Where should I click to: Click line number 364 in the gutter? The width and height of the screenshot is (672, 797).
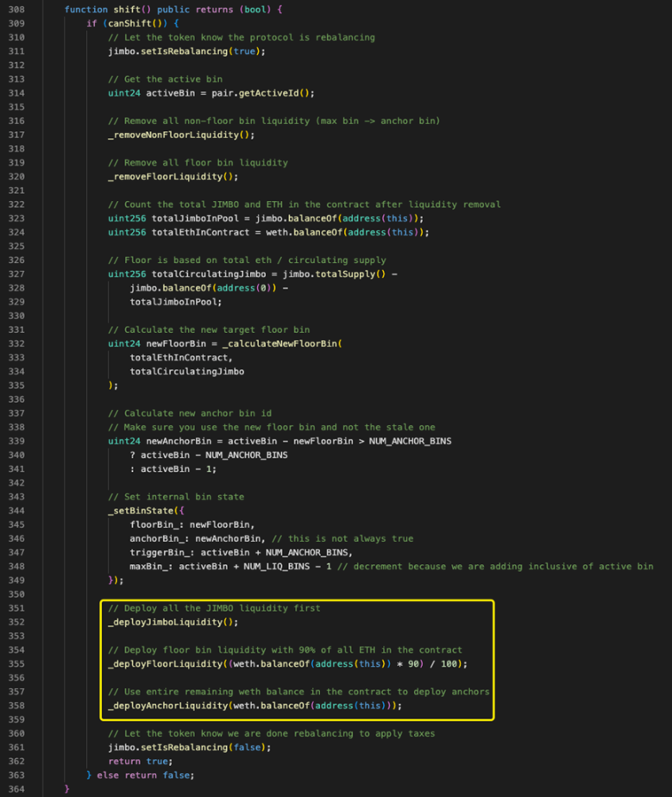point(16,788)
